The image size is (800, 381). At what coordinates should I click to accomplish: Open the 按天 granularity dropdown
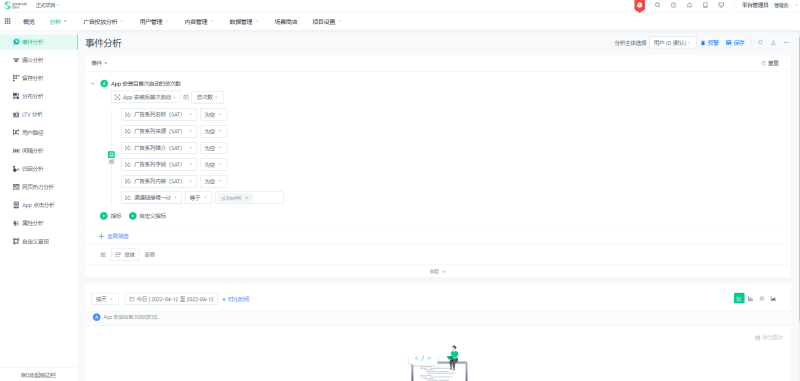coord(105,299)
